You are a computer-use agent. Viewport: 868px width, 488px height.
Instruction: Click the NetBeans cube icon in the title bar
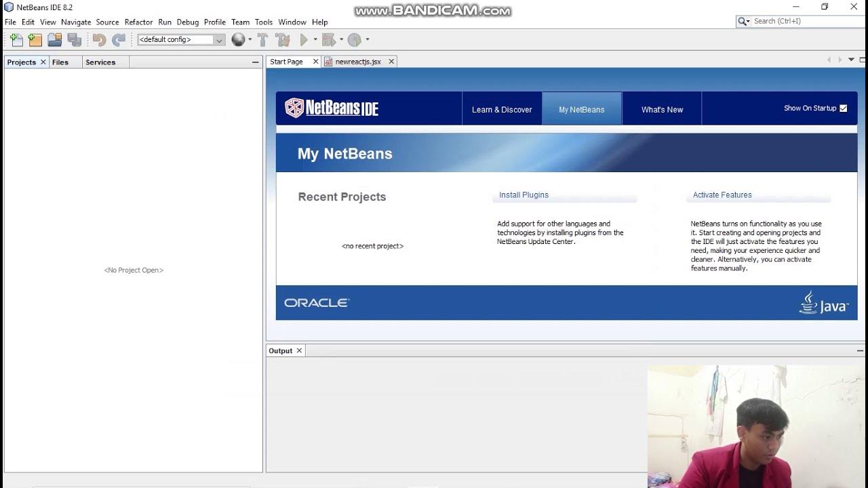click(9, 7)
